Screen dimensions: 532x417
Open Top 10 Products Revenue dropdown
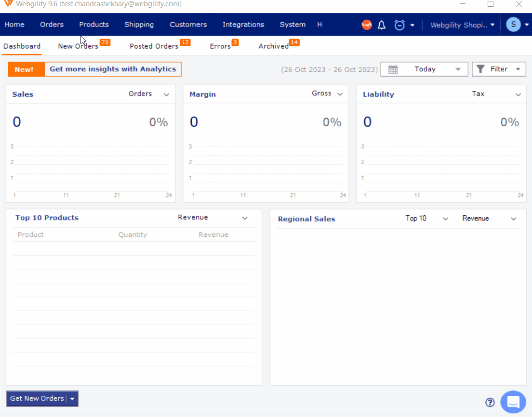[245, 218]
